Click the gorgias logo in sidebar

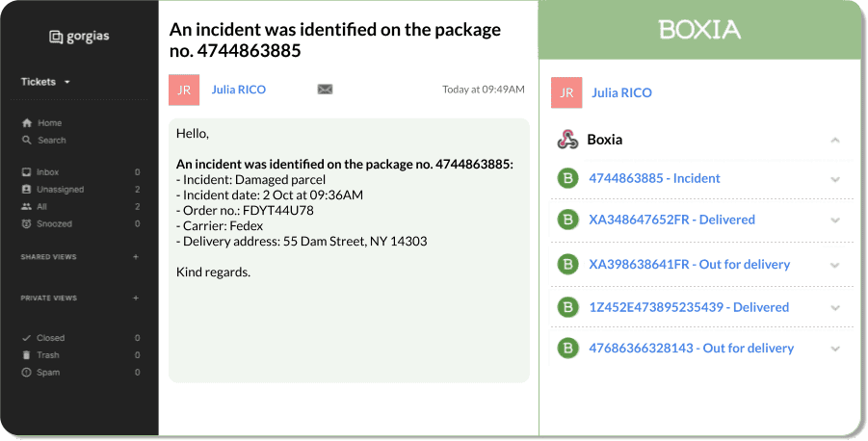[79, 37]
